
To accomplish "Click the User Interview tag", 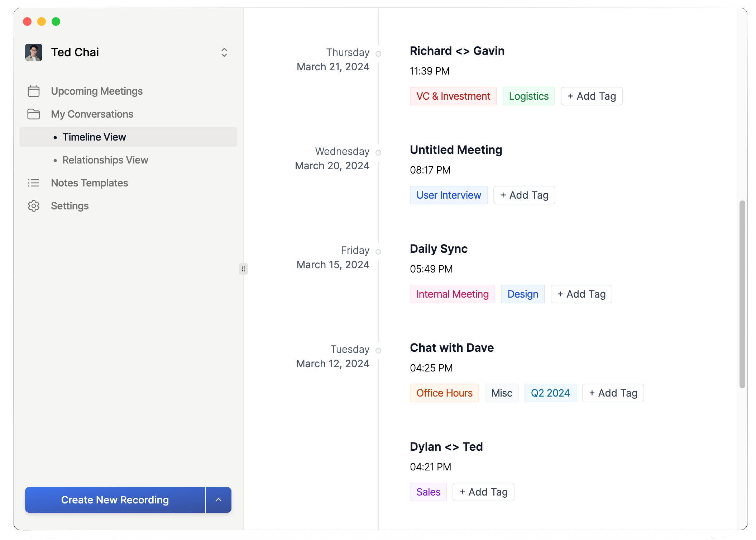I will 449,195.
